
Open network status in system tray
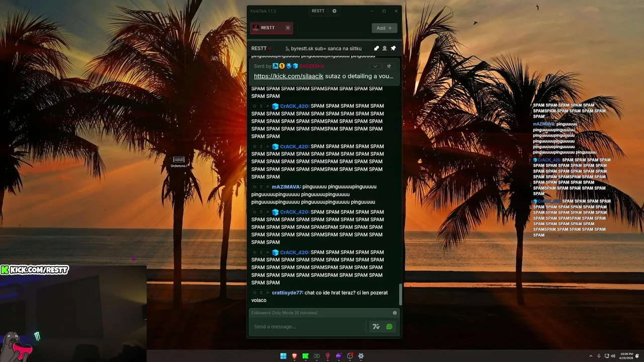[x=607, y=356]
